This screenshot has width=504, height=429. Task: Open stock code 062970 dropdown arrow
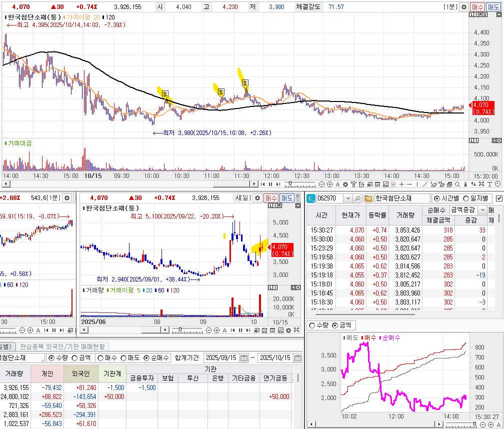(348, 198)
